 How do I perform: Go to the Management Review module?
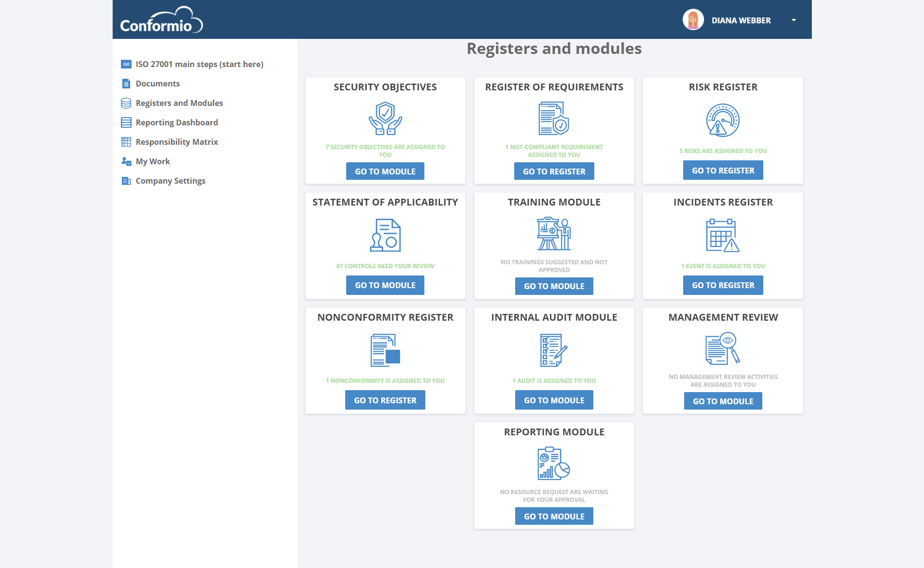pos(723,401)
